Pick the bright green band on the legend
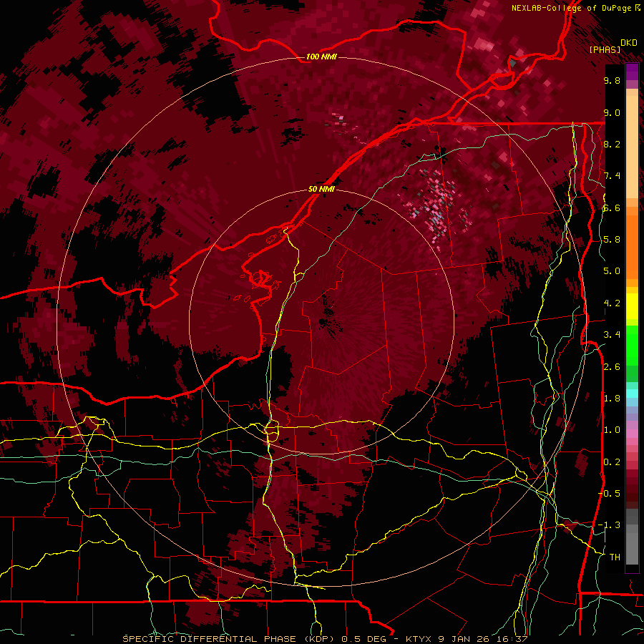This screenshot has width=644, height=644. 632,346
